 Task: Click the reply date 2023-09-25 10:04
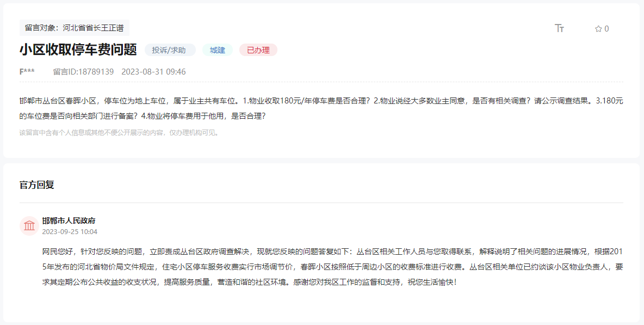click(x=70, y=232)
